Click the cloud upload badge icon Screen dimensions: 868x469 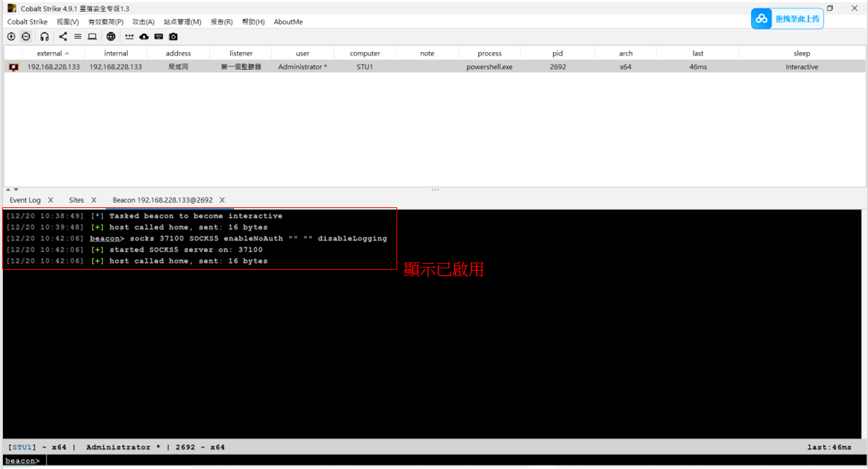(762, 19)
